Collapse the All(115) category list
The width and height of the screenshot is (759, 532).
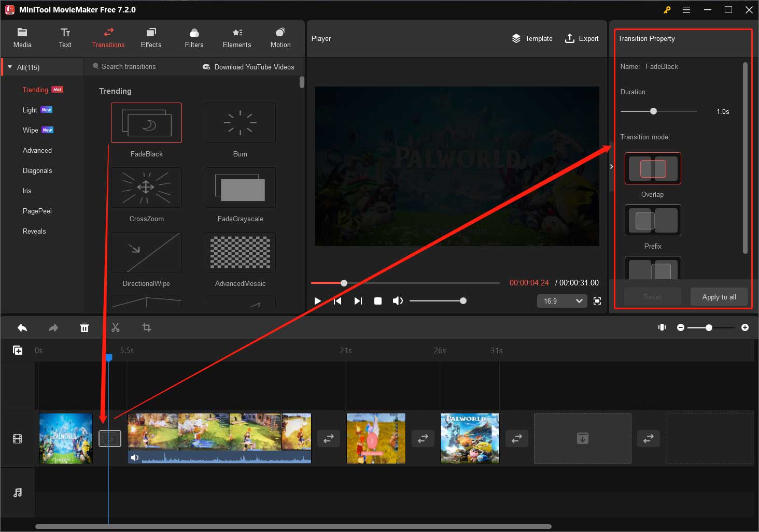tap(10, 67)
